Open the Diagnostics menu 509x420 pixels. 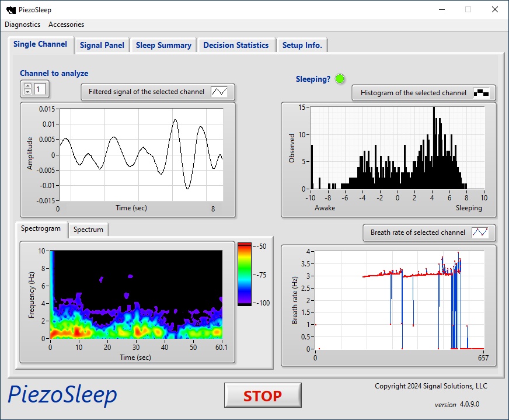point(23,25)
